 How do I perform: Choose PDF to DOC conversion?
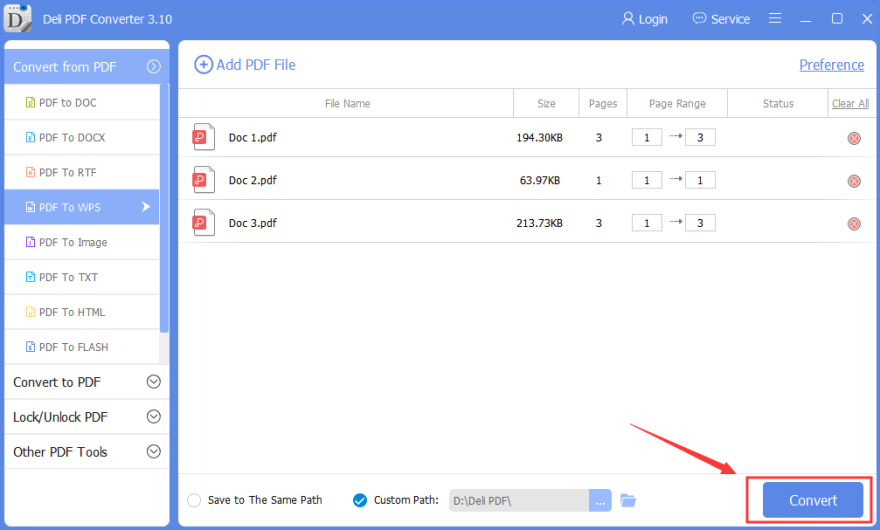coord(82,102)
